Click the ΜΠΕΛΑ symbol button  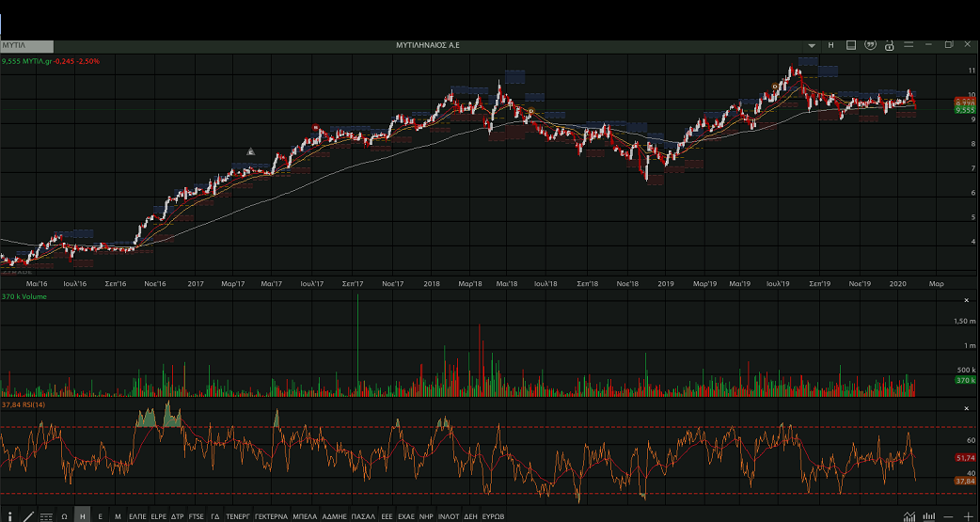[305, 515]
